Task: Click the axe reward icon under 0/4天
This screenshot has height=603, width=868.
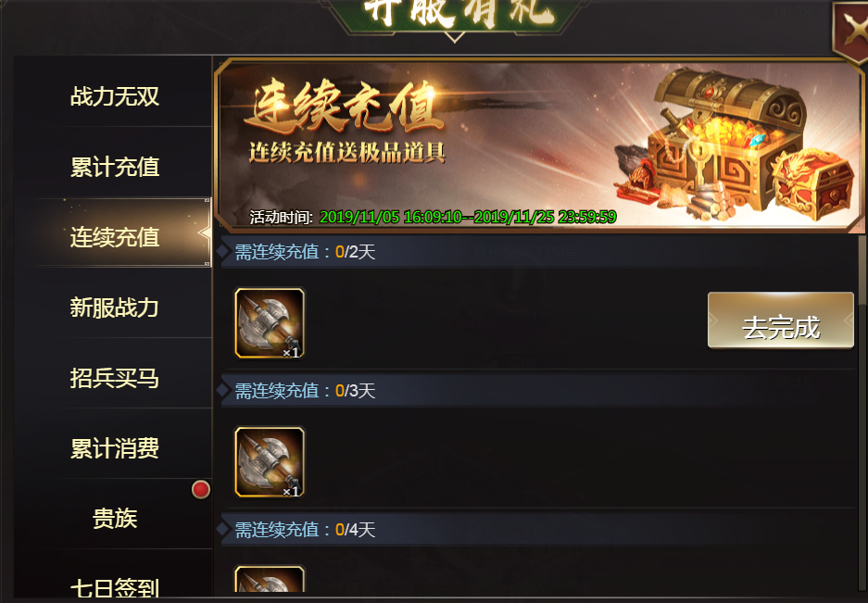Action: pyautogui.click(x=270, y=579)
